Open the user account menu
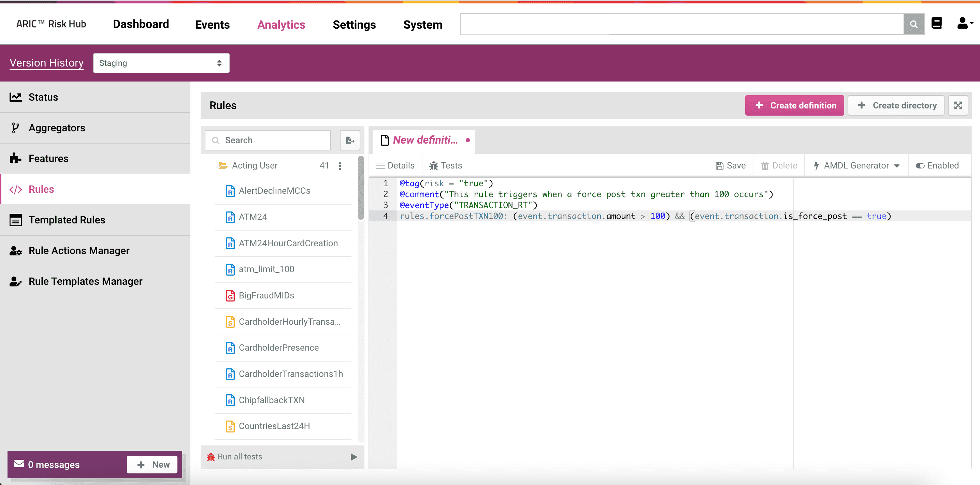 [x=965, y=24]
